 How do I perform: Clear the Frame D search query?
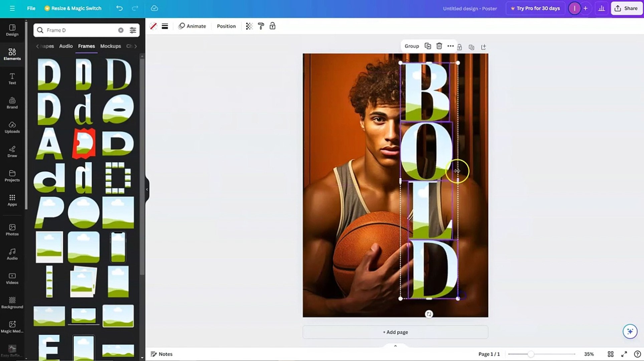(121, 30)
